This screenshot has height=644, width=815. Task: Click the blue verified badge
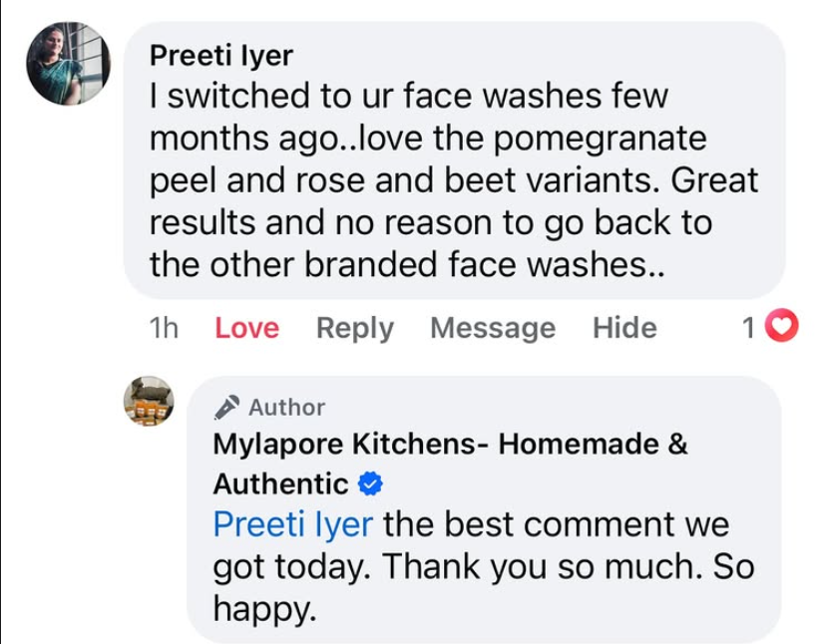(x=369, y=484)
